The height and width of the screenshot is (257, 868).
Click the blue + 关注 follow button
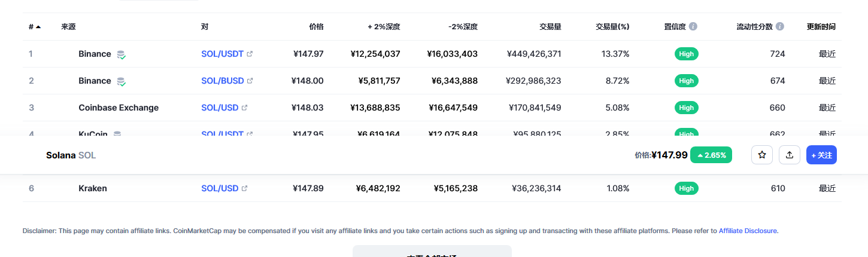pyautogui.click(x=821, y=155)
